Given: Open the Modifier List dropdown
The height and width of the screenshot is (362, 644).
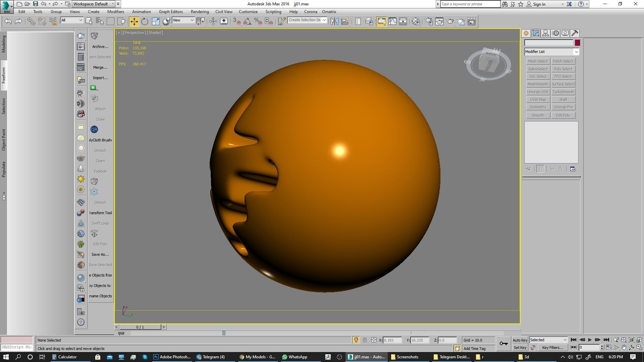Looking at the screenshot, I should click(552, 52).
